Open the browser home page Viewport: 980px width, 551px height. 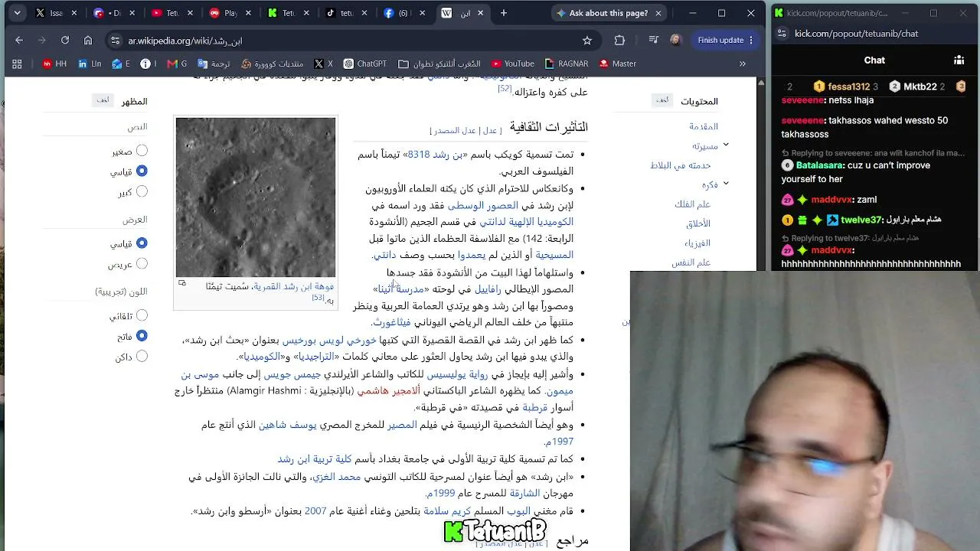click(x=88, y=41)
